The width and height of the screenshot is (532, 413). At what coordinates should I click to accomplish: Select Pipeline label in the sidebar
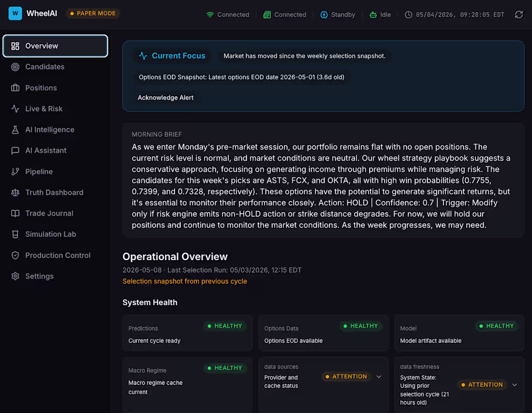[39, 172]
